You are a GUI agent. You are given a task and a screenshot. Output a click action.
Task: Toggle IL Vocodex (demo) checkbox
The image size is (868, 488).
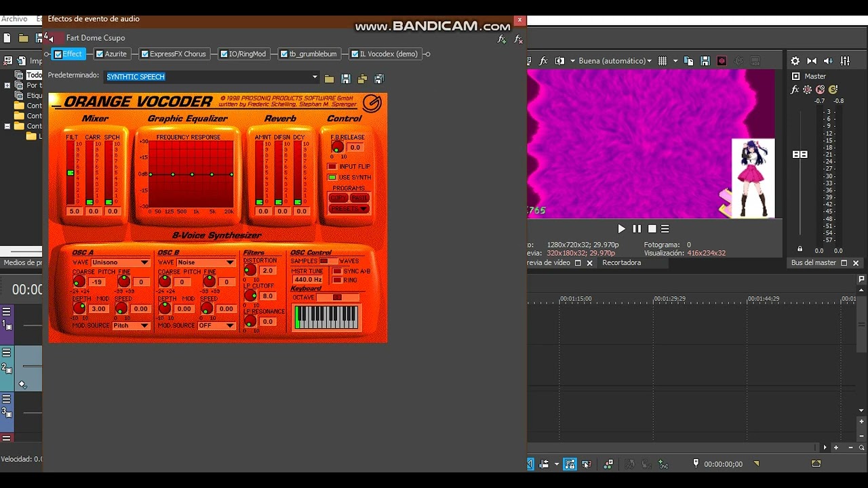355,54
